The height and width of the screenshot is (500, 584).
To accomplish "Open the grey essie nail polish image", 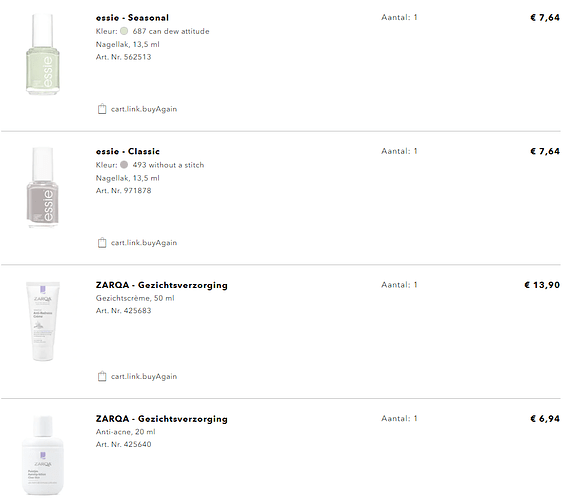I will [x=42, y=187].
